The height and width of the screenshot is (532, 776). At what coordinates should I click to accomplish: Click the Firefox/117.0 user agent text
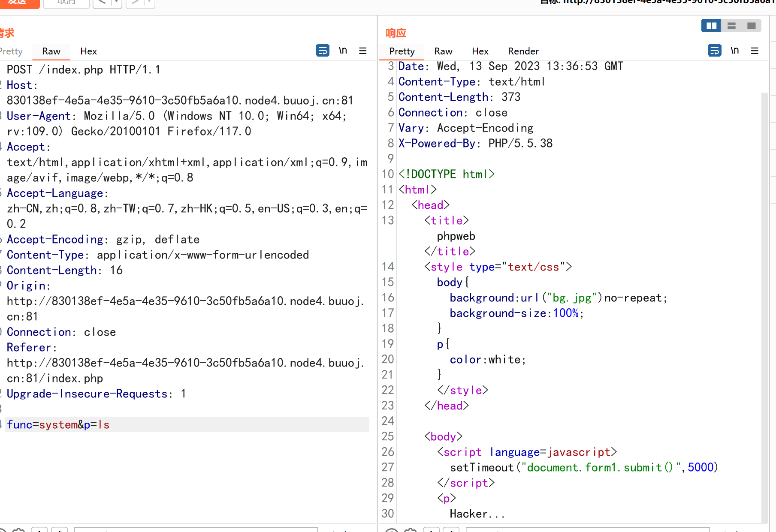click(209, 132)
